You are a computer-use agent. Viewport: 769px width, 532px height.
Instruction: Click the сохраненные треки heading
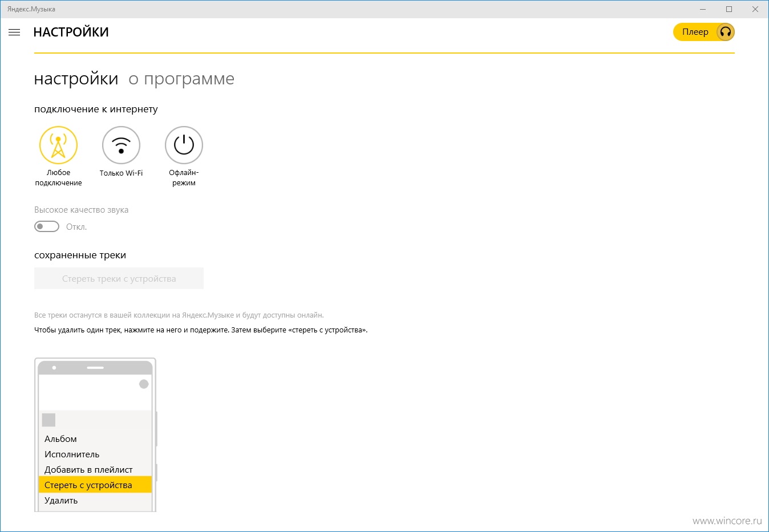80,255
